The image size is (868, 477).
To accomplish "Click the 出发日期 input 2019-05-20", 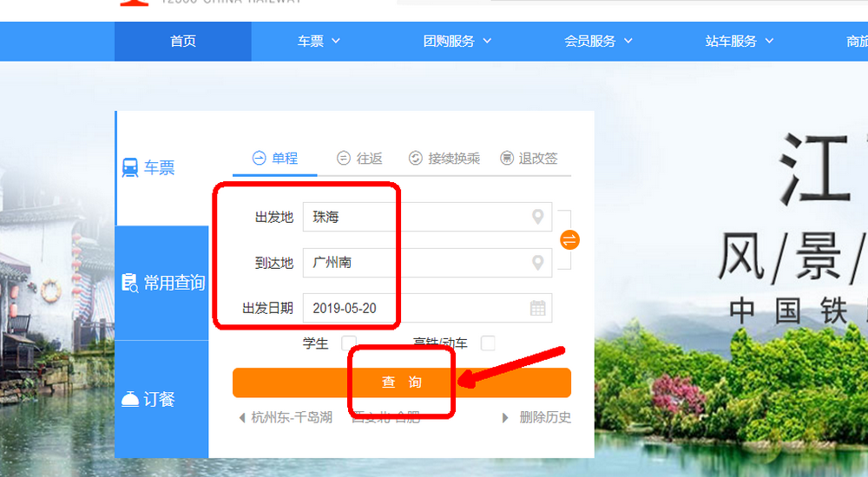I will 427,308.
